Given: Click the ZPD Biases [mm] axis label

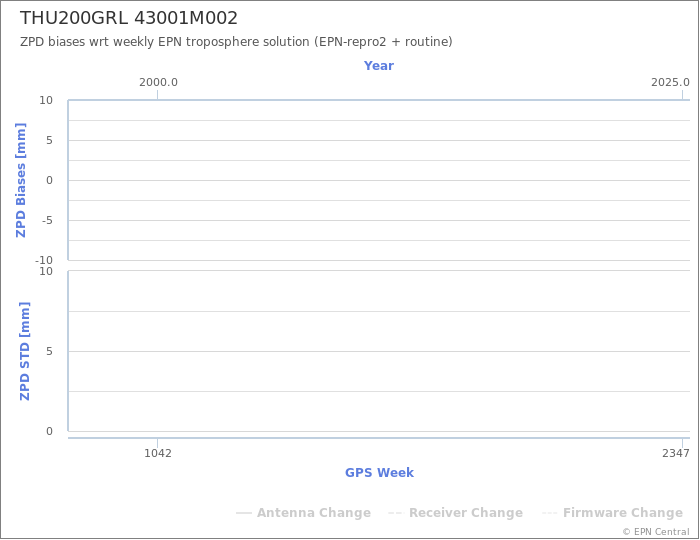Looking at the screenshot, I should [21, 180].
